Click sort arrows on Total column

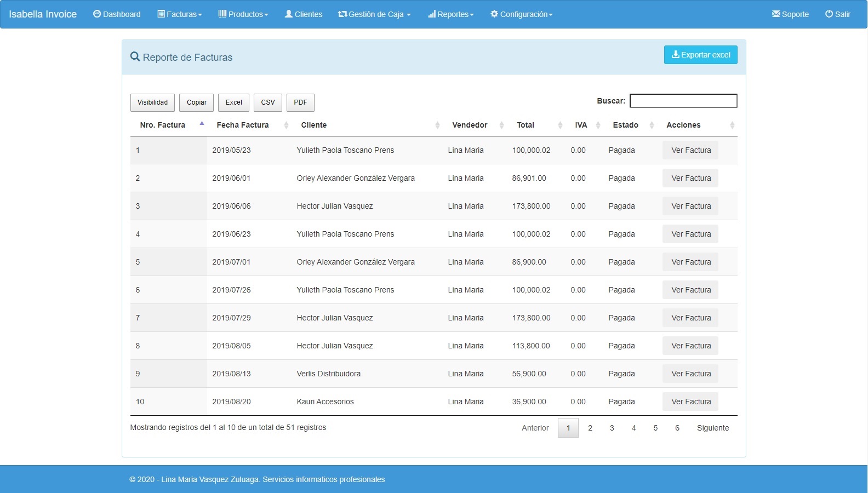pos(560,125)
